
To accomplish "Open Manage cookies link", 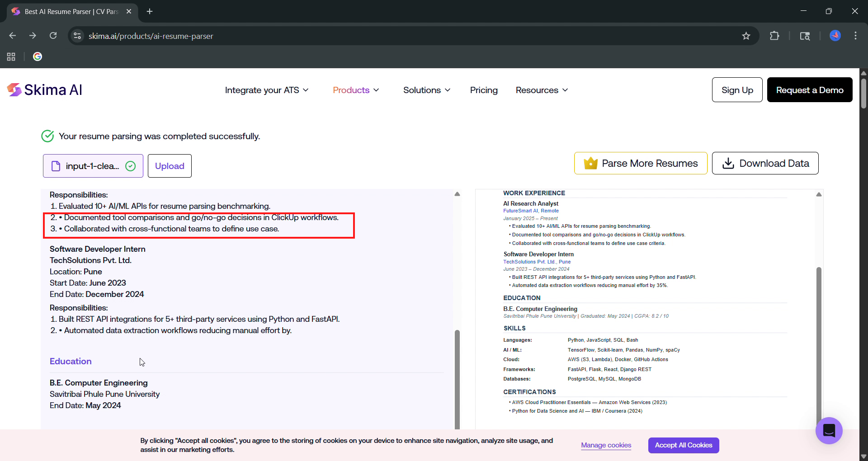I will 606,445.
